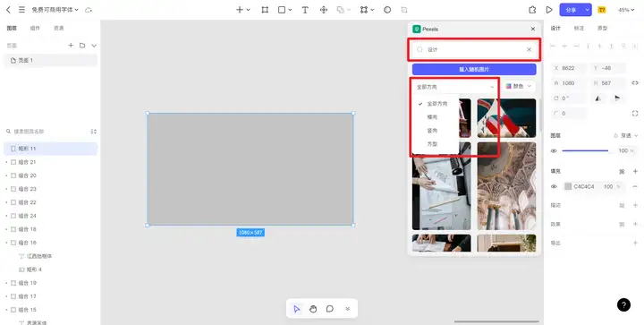Switch to the layers tab in left panel
Viewport: 644px width, 325px height.
pos(12,28)
